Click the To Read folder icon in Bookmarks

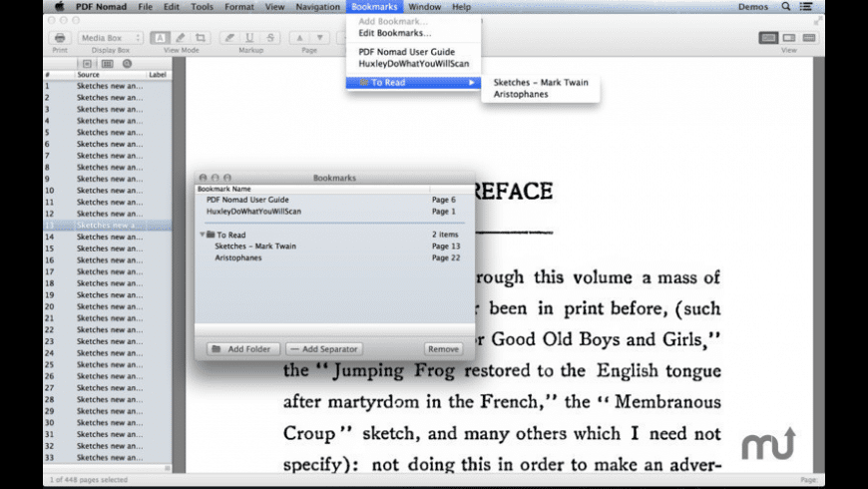pos(211,235)
